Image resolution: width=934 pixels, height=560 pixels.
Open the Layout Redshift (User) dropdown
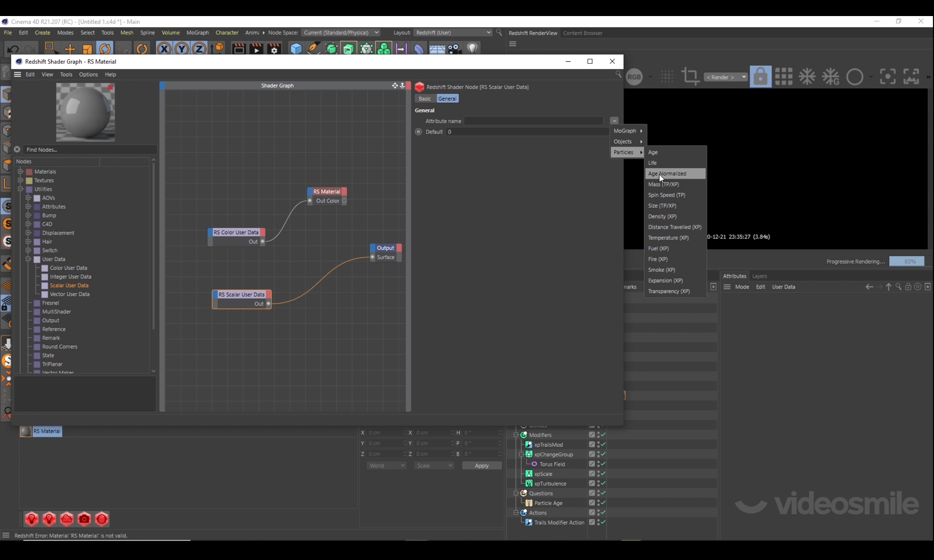[x=453, y=33]
